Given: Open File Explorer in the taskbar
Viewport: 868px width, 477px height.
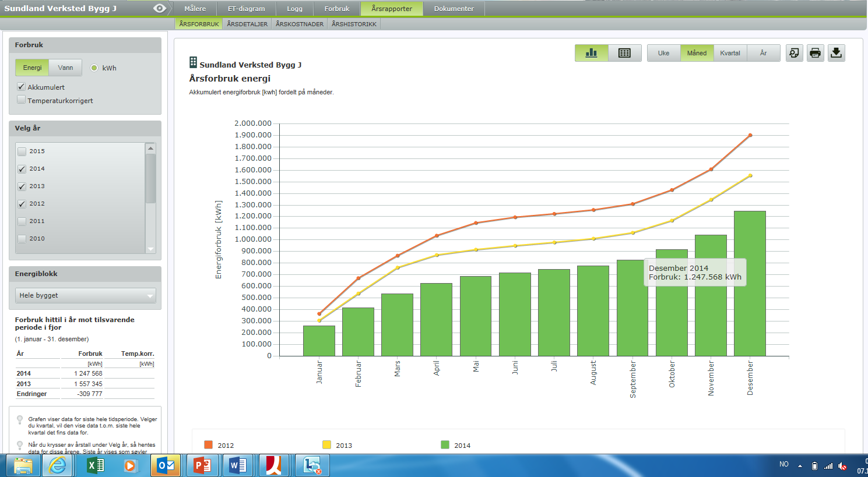Looking at the screenshot, I should tap(23, 466).
